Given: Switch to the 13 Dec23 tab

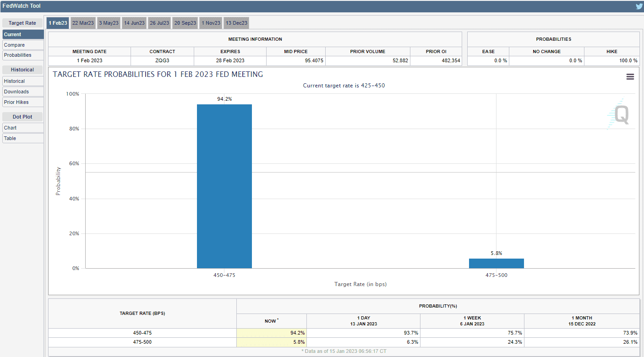Looking at the screenshot, I should [x=236, y=23].
